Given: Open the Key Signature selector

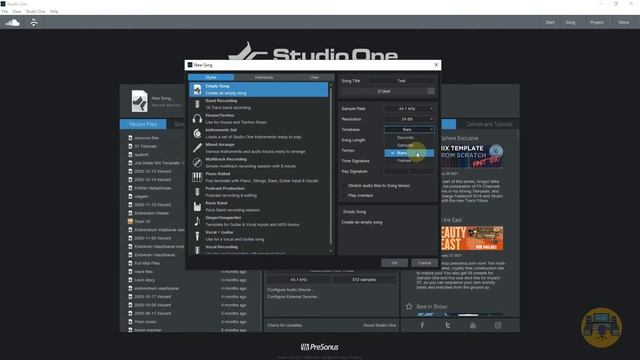Looking at the screenshot, I should (x=409, y=171).
